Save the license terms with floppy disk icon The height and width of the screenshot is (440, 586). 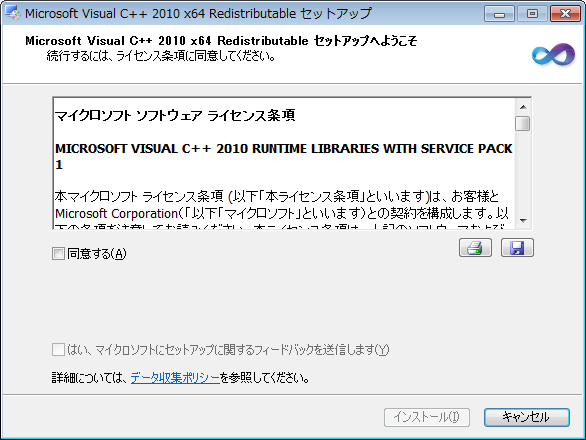pyautogui.click(x=517, y=247)
